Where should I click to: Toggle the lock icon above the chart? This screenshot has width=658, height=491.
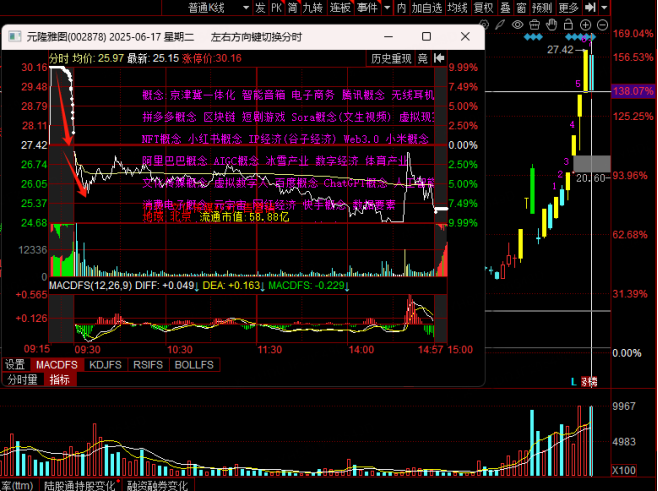[x=568, y=24]
